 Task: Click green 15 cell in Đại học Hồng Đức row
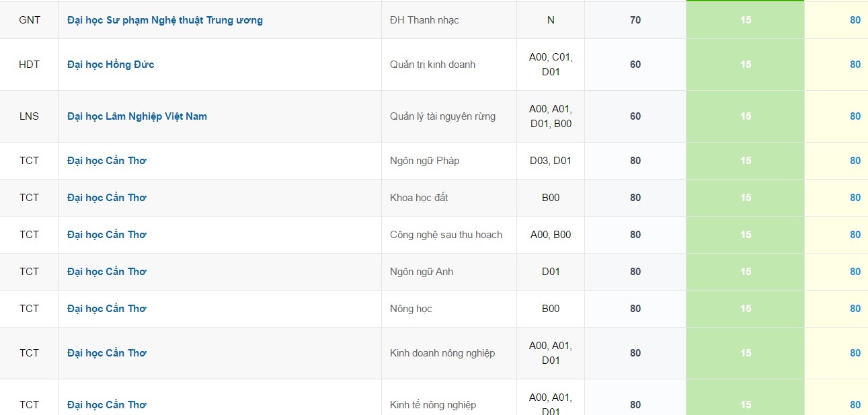click(x=745, y=65)
